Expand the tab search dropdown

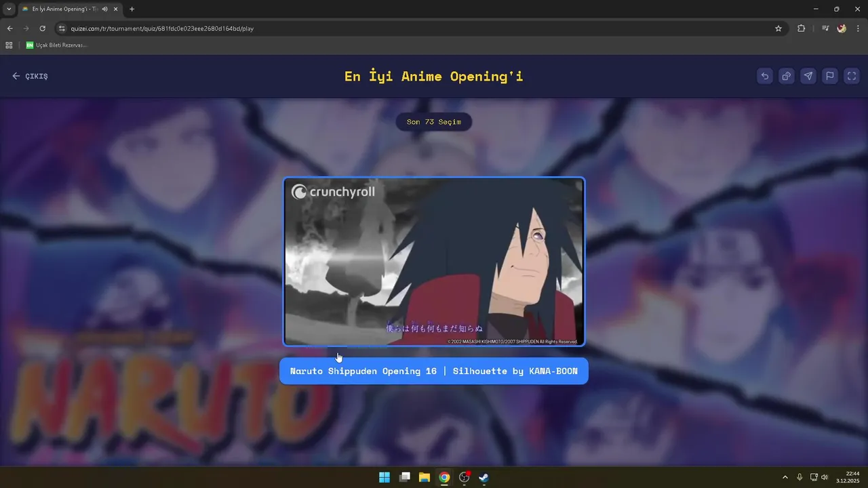tap(9, 9)
